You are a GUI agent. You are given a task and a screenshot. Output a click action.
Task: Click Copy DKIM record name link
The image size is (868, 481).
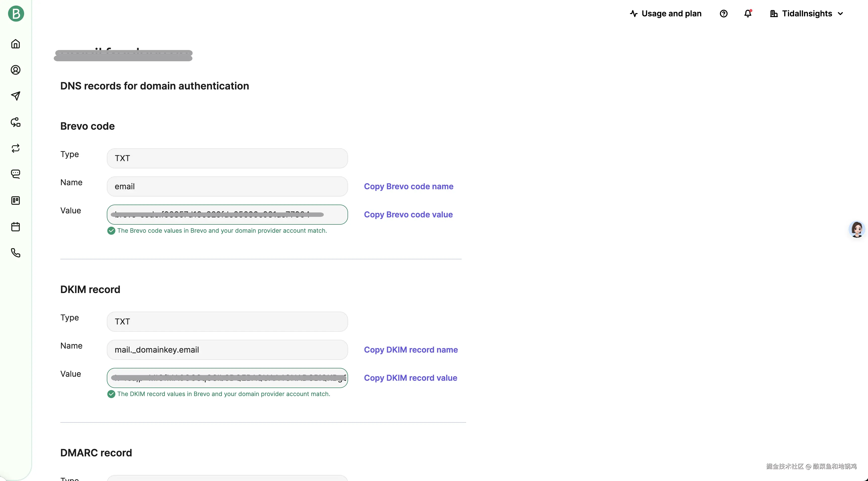[x=411, y=350]
